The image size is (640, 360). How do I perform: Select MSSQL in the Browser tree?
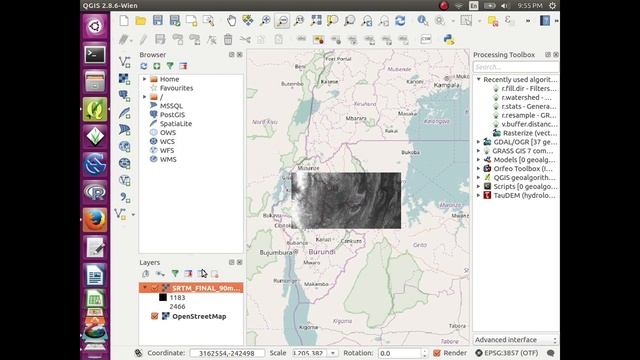(171, 106)
